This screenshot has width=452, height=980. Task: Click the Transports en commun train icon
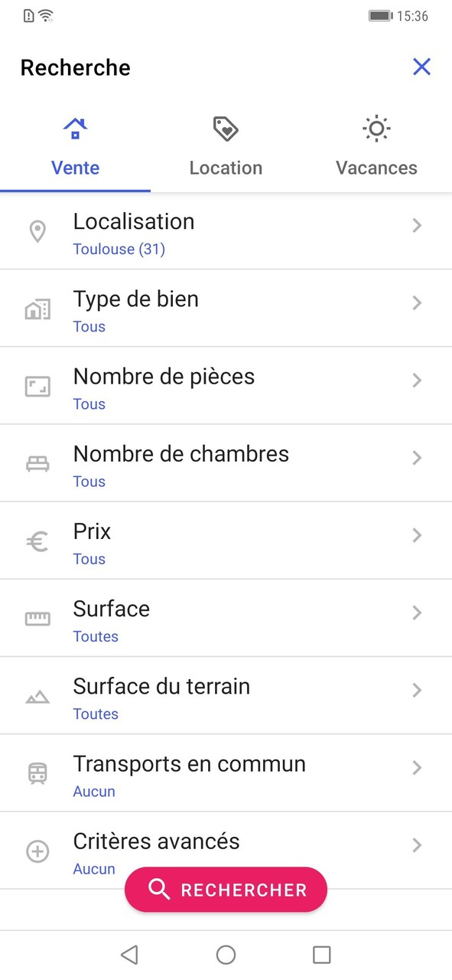click(x=37, y=773)
